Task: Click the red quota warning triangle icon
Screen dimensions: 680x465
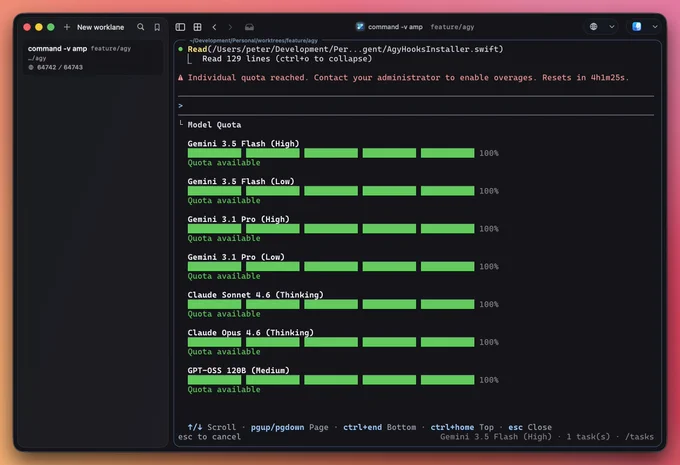Action: pos(180,78)
